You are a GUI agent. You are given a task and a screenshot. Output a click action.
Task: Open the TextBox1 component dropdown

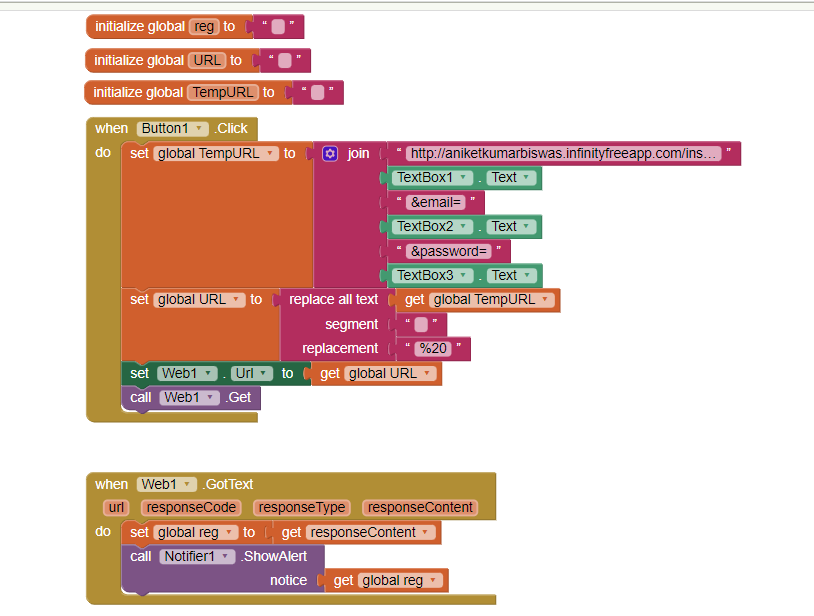point(465,178)
